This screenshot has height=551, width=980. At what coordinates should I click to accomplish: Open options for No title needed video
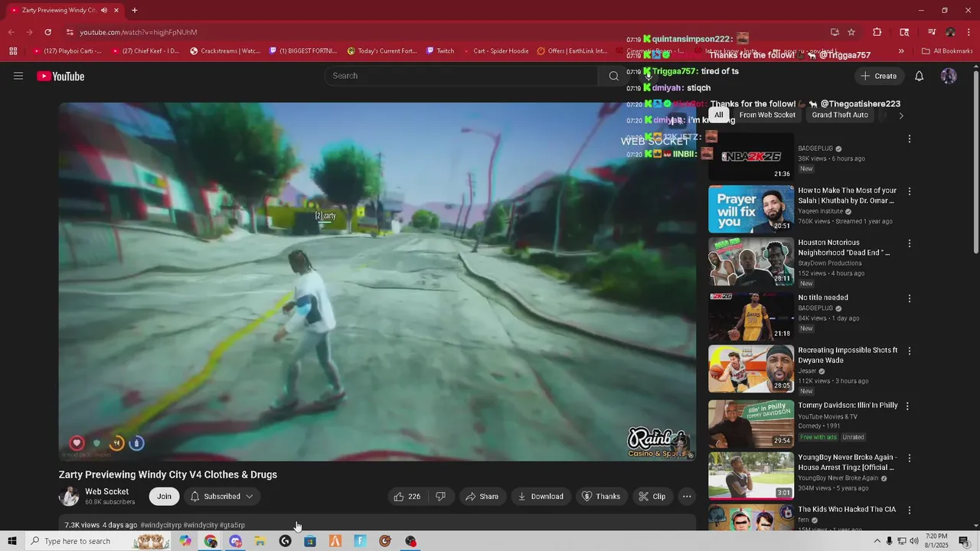tap(910, 298)
